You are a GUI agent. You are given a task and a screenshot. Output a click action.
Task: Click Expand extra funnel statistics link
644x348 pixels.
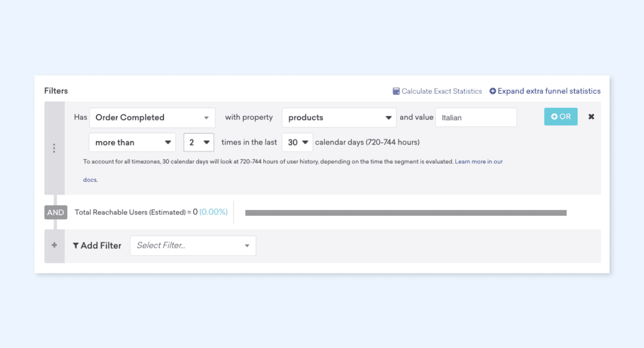(549, 91)
